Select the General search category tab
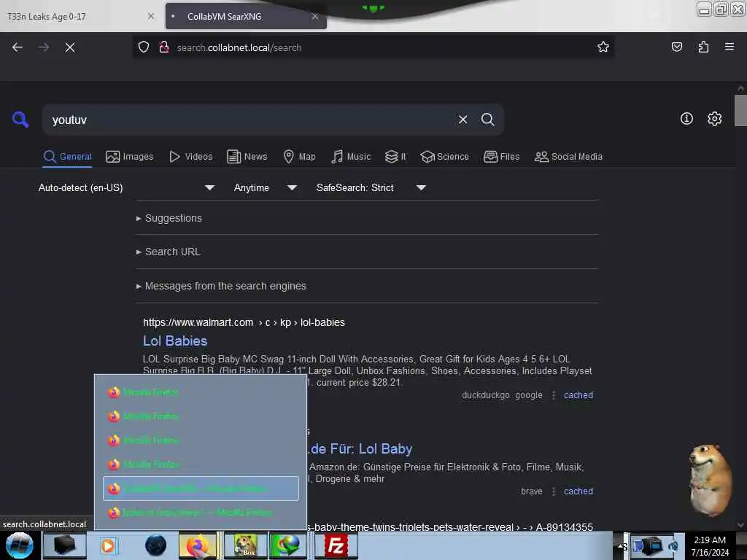Screen dimensions: 747x560 point(68,157)
